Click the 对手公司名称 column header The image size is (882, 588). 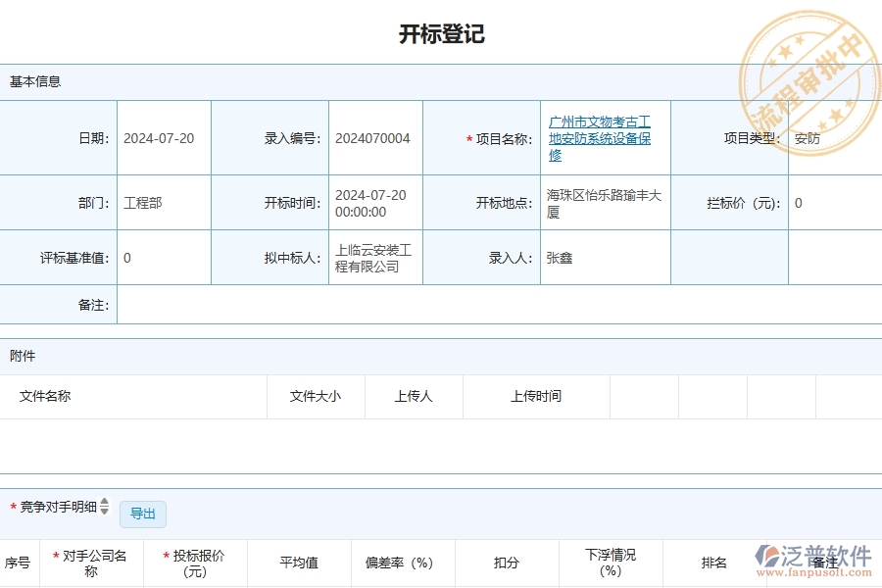[90, 562]
